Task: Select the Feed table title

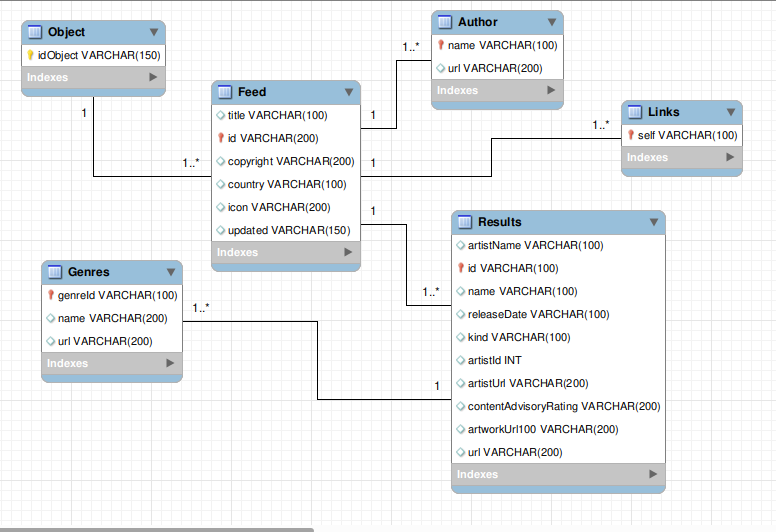Action: 252,92
